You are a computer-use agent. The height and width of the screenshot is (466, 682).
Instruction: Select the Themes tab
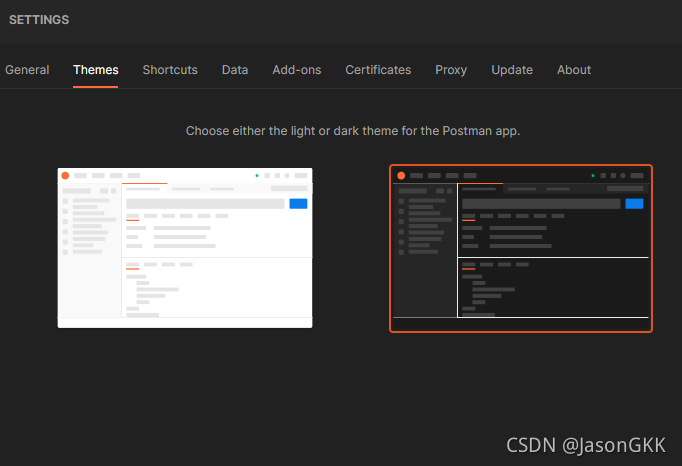pyautogui.click(x=96, y=70)
